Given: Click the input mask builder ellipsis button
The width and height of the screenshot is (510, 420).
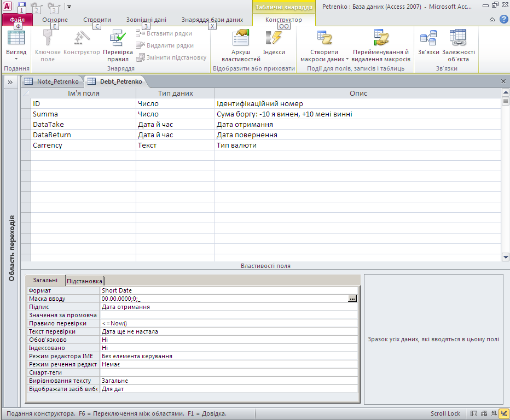Looking at the screenshot, I should pyautogui.click(x=352, y=299).
